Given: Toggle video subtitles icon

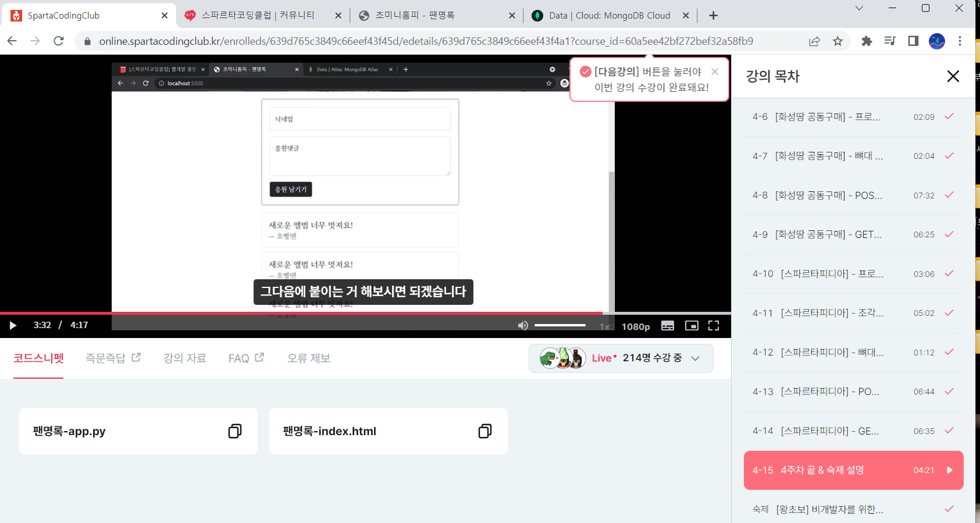Looking at the screenshot, I should pyautogui.click(x=668, y=326).
